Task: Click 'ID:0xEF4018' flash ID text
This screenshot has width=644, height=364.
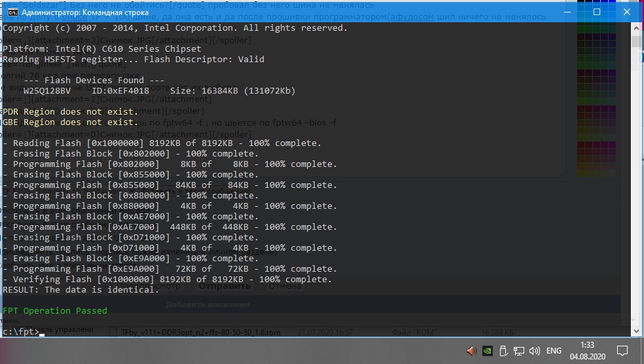Action: (120, 91)
